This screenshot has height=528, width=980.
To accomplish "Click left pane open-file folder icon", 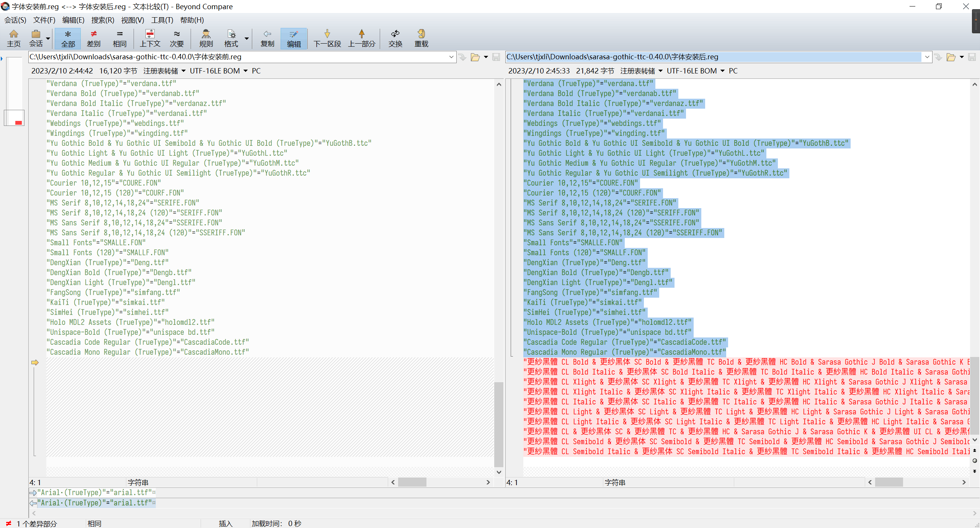I will click(475, 57).
